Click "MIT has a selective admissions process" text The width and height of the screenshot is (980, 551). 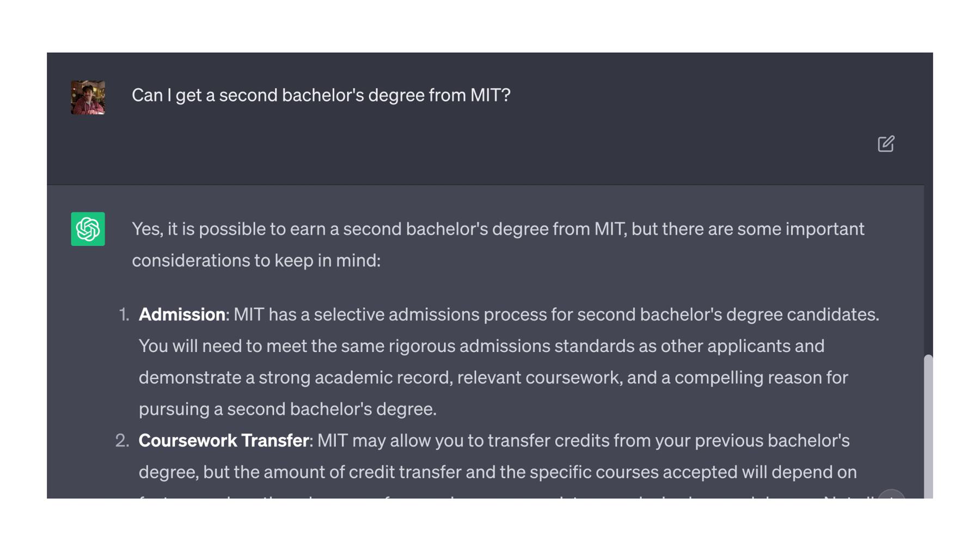click(556, 315)
